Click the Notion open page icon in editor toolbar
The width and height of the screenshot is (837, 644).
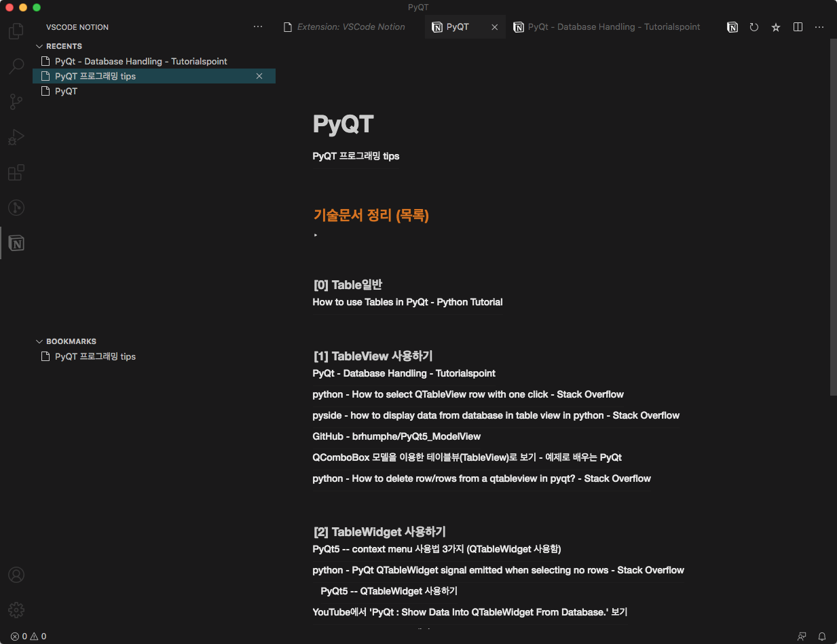click(732, 27)
